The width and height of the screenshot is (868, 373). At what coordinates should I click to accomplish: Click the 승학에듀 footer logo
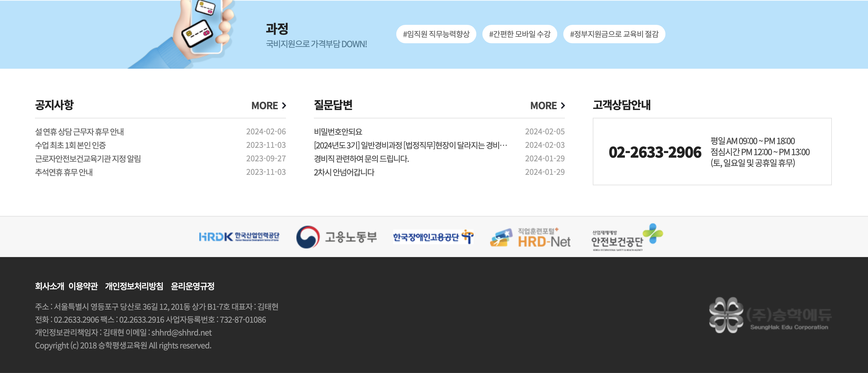[770, 315]
